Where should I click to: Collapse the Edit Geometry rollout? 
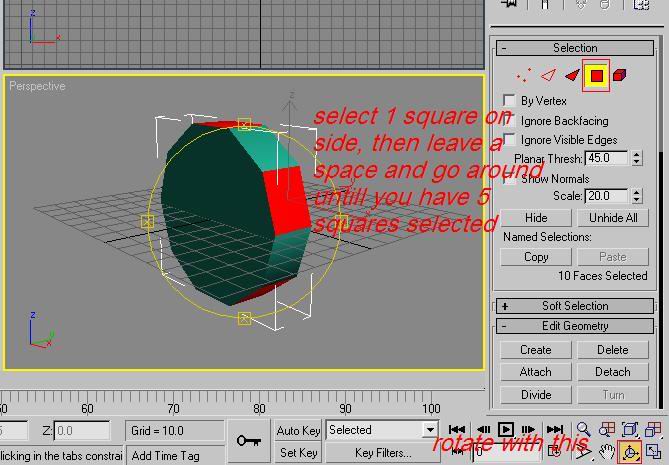coord(505,326)
